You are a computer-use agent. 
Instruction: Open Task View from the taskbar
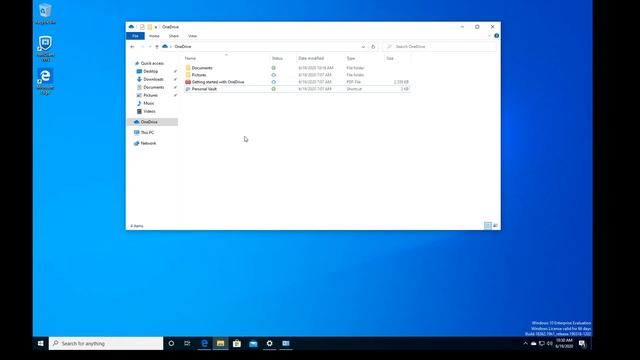tap(187, 344)
